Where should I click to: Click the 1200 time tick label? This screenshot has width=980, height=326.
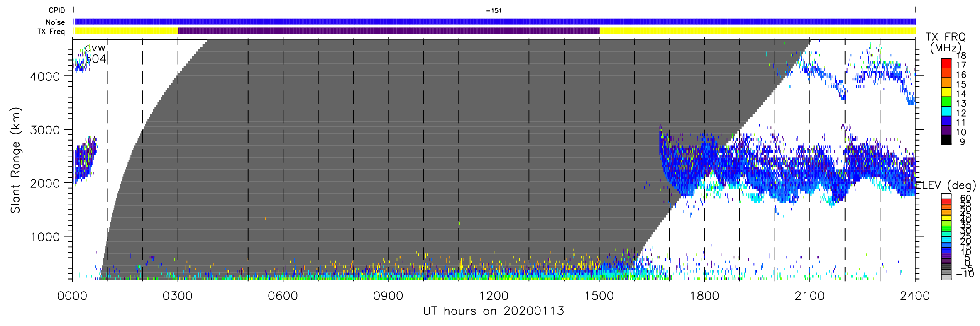[494, 296]
